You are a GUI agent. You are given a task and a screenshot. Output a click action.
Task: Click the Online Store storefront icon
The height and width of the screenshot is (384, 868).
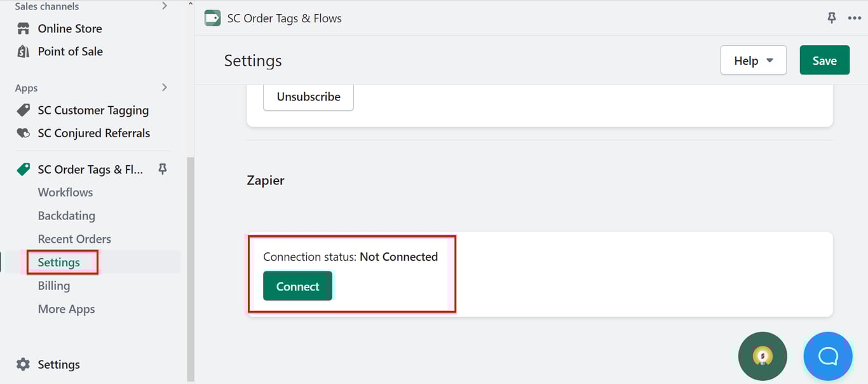(24, 29)
